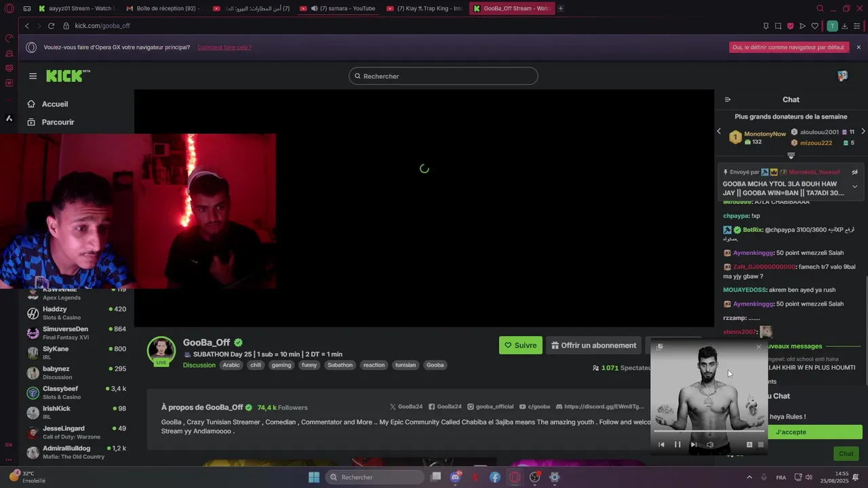Switch to the Klay ft.Trap King tab
868x488 pixels.
pos(425,8)
